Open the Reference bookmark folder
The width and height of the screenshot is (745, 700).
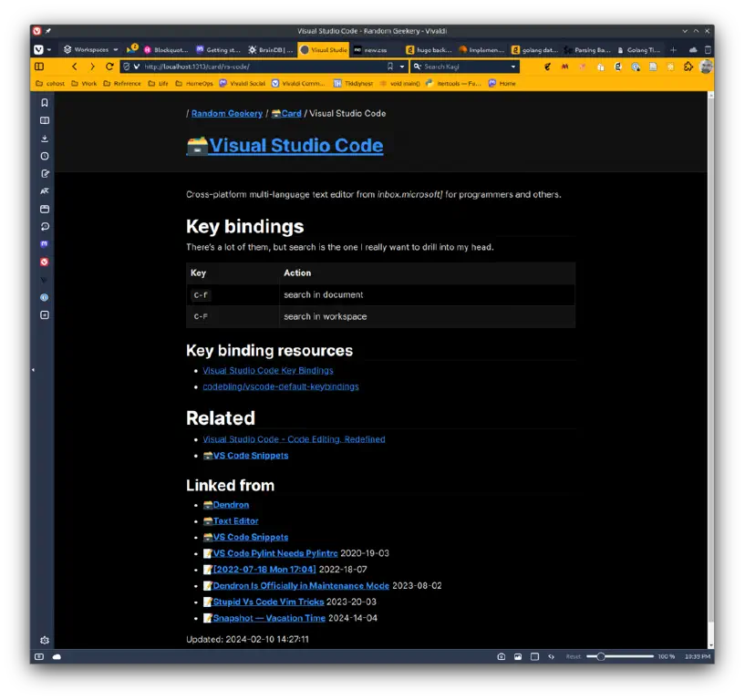pos(122,83)
